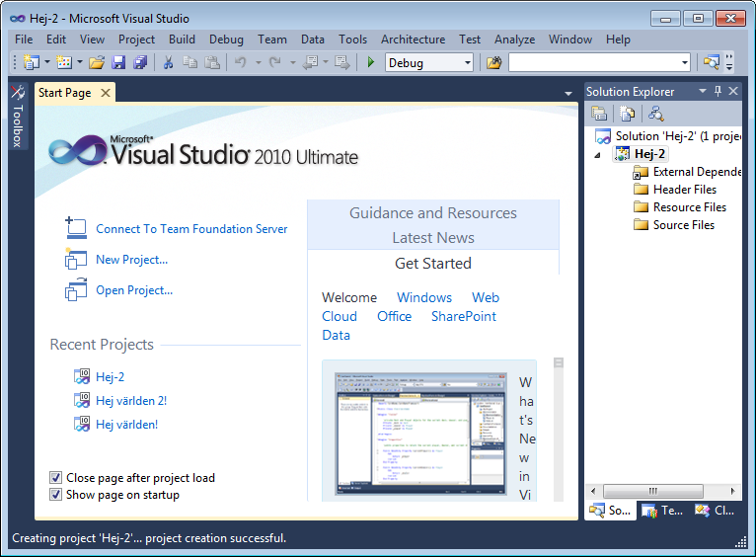Click the Solution Explorer horizontal scrollbar thumb
This screenshot has height=557, width=756.
652,491
